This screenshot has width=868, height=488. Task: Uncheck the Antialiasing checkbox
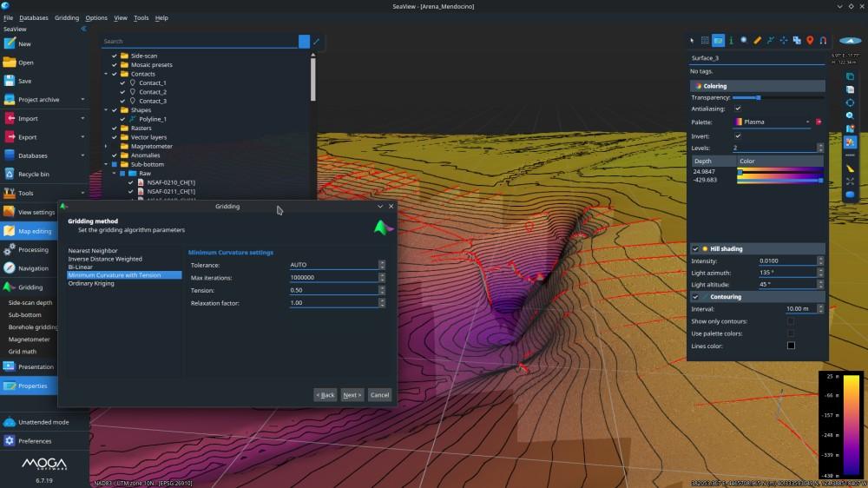[x=738, y=109]
